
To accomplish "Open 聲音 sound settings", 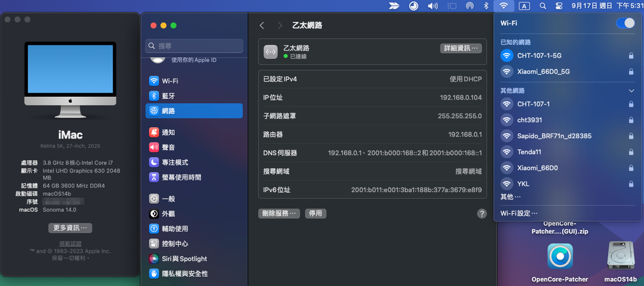I will pyautogui.click(x=194, y=147).
